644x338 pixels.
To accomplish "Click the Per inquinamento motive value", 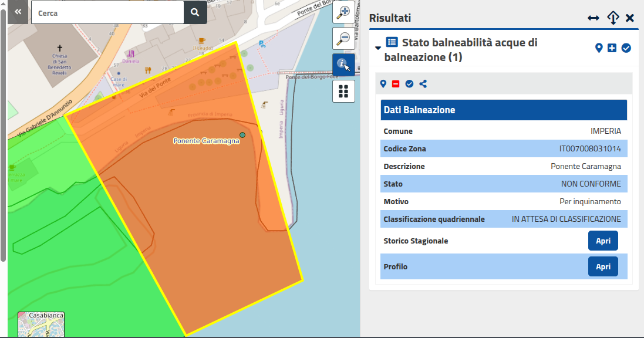I will click(590, 202).
